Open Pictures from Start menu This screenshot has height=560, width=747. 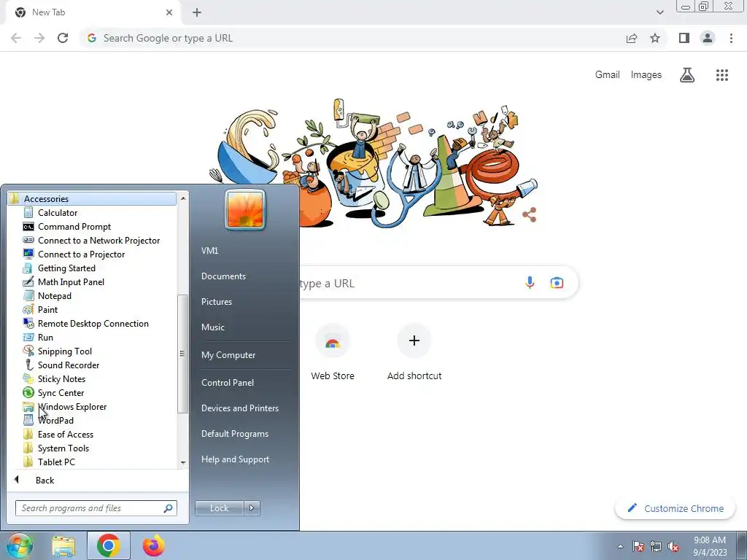pyautogui.click(x=216, y=302)
